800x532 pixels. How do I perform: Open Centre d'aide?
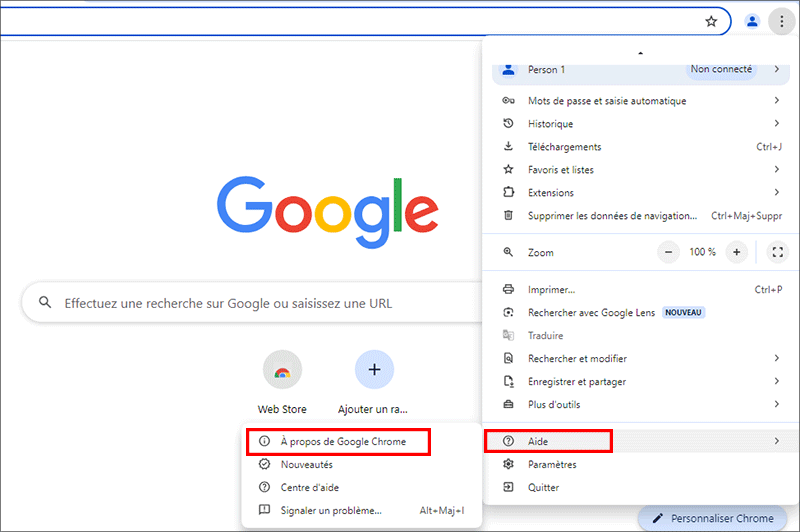tap(362, 487)
